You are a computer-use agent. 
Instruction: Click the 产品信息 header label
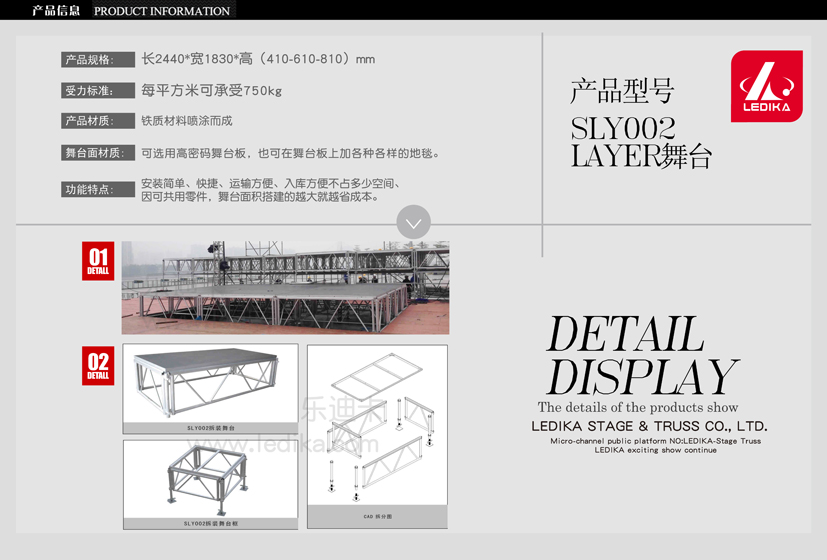point(56,11)
